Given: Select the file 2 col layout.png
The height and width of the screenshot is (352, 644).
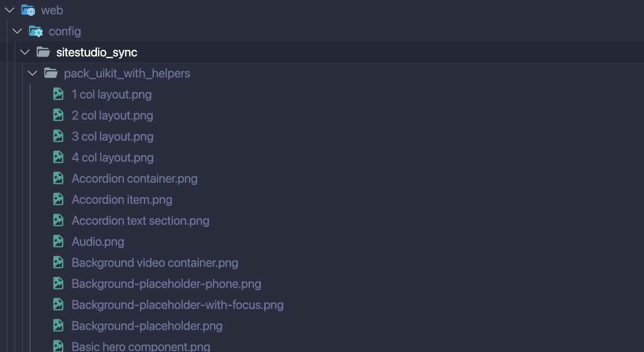Looking at the screenshot, I should 112,115.
